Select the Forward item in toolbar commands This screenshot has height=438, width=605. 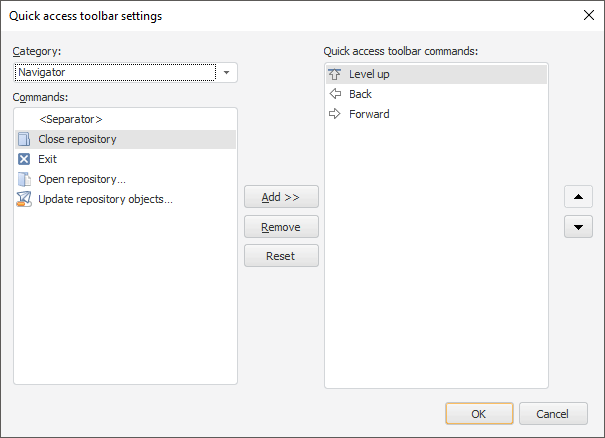pos(369,114)
